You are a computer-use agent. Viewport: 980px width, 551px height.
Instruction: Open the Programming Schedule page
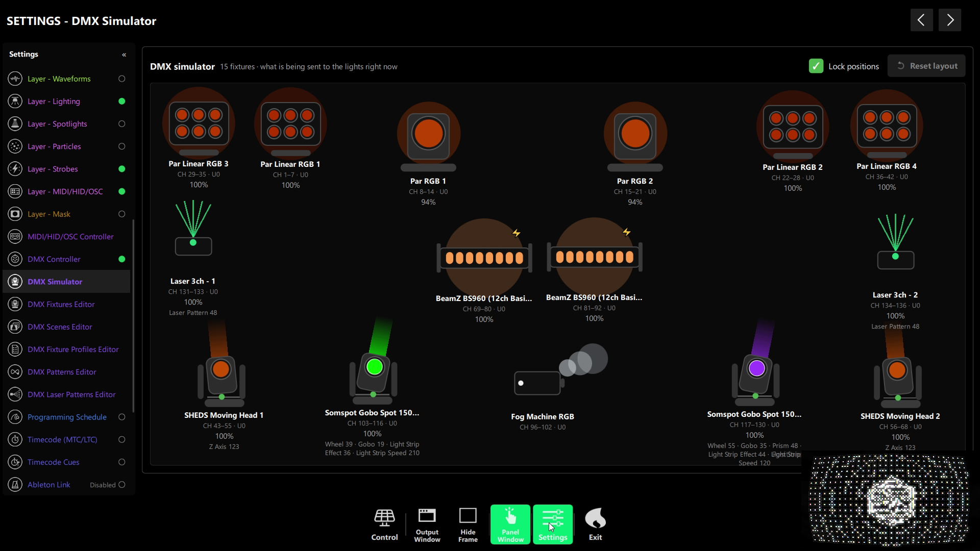pyautogui.click(x=66, y=417)
